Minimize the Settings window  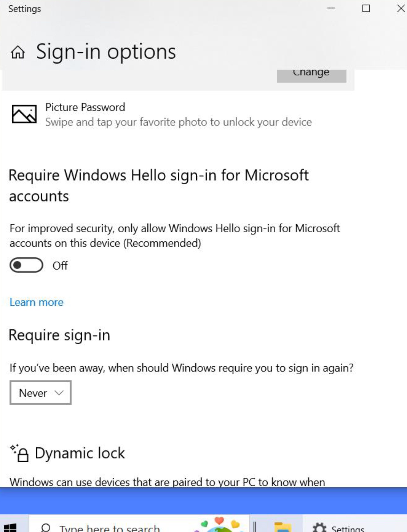331,9
